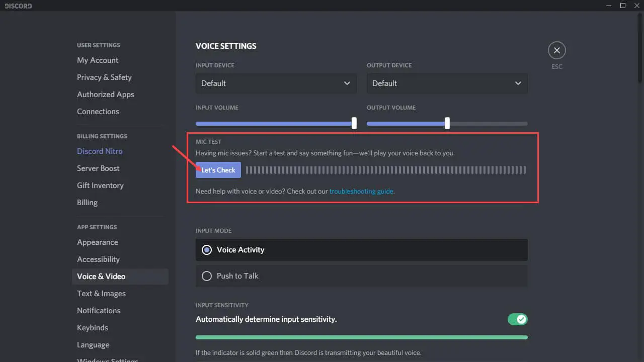This screenshot has height=362, width=644.
Task: Click the USER SETTINGS section header
Action: click(x=99, y=45)
